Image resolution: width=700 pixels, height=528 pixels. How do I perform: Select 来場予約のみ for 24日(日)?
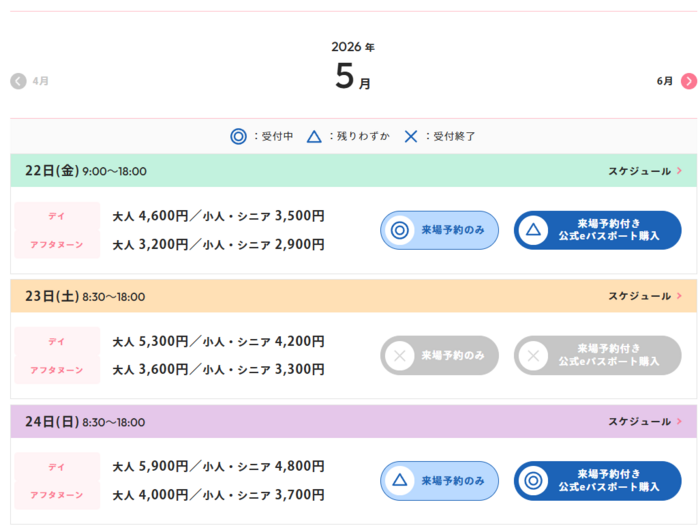tap(439, 481)
